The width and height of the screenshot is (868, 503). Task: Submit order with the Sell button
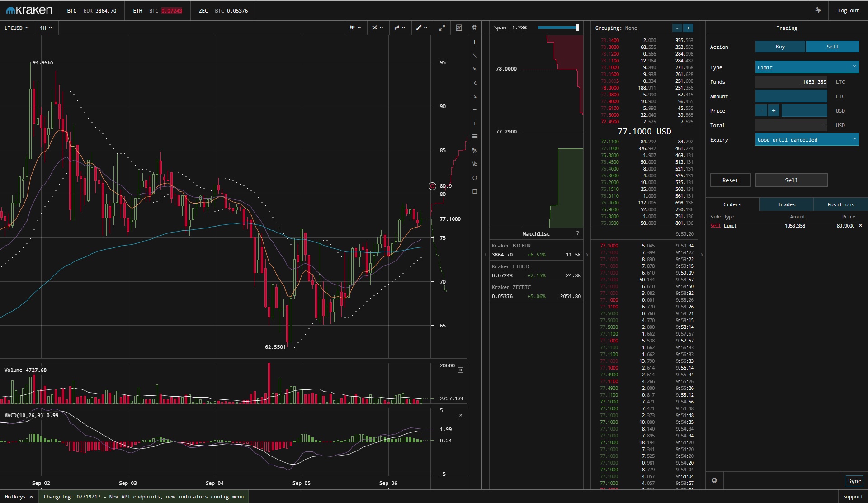click(792, 180)
